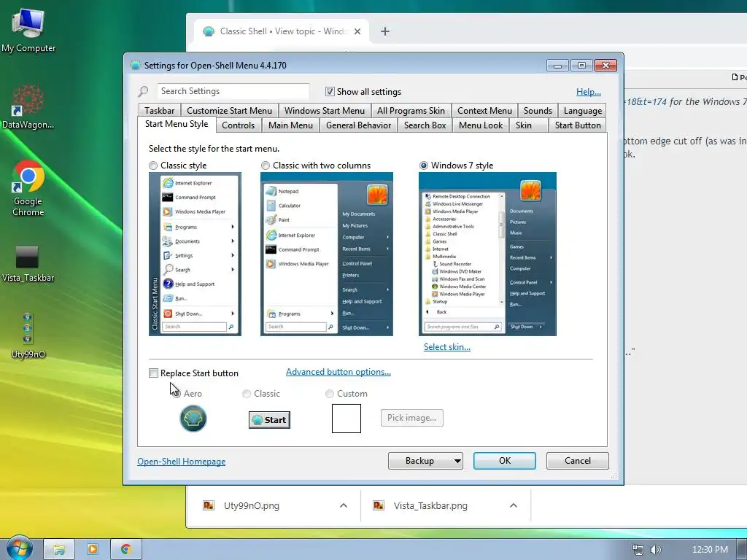Open the Language tab
Screen dimensions: 747x560
(x=582, y=111)
